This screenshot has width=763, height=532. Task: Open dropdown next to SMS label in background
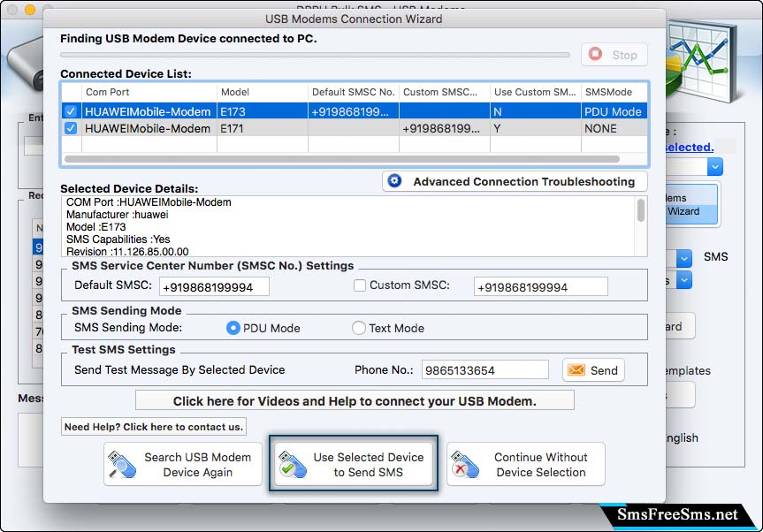point(684,258)
